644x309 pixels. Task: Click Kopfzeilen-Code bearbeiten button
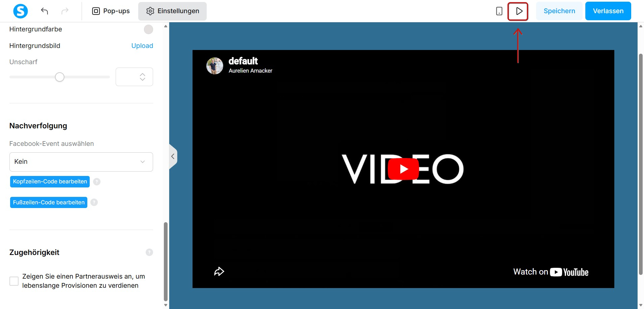tap(50, 182)
